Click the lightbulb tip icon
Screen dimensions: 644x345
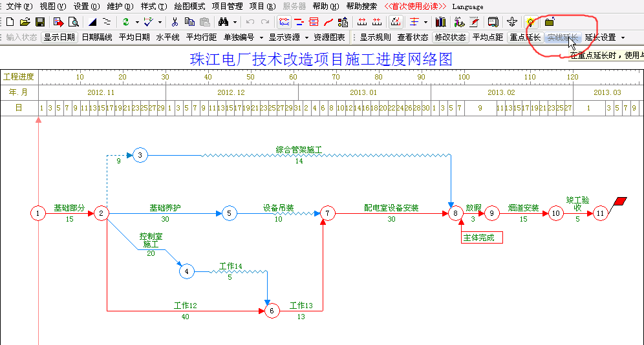530,22
